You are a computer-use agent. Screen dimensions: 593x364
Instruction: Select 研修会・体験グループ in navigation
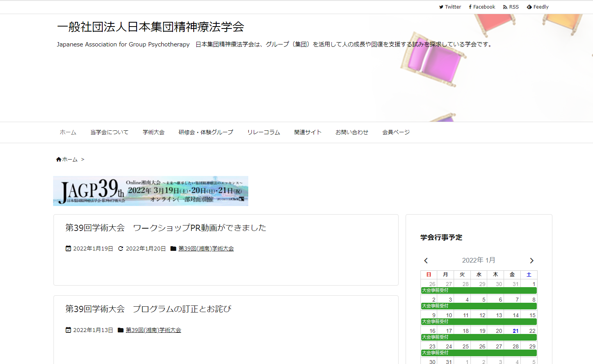point(206,132)
